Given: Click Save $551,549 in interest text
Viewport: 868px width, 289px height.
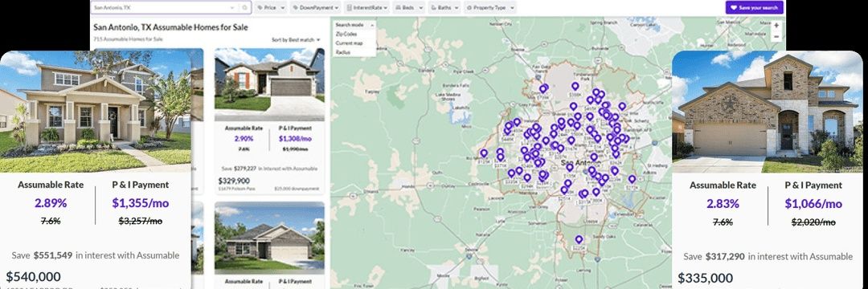Looking at the screenshot, I should (95, 255).
